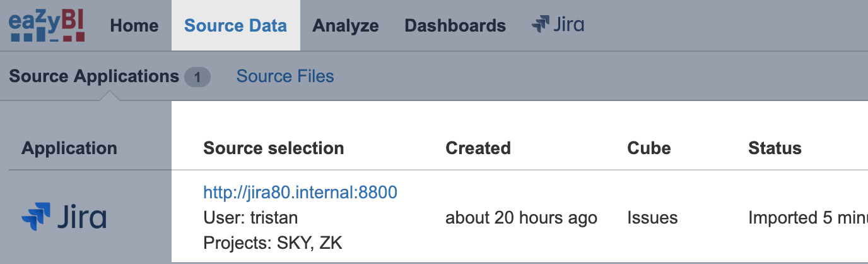
Task: Click the Application column header
Action: coord(69,148)
